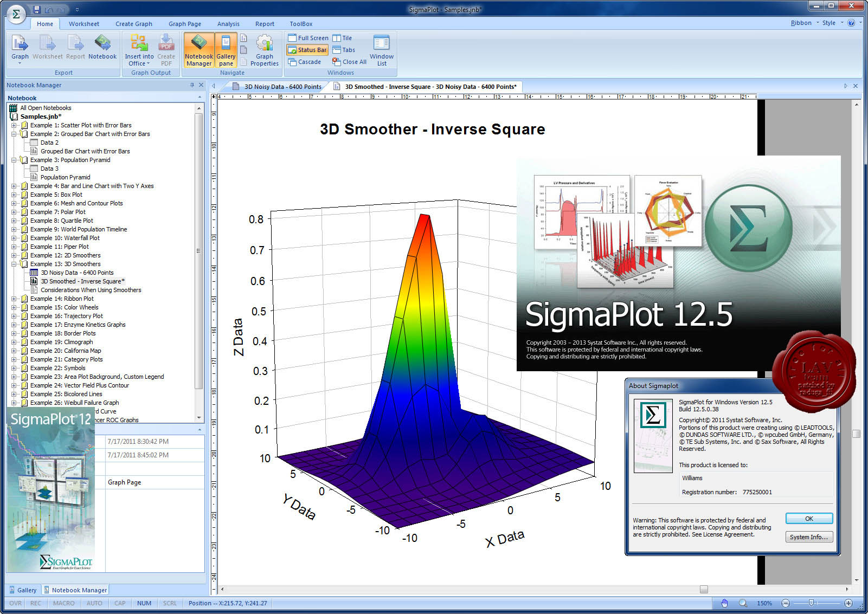Click the zoom in plus button
This screenshot has width=868, height=614.
click(x=848, y=603)
